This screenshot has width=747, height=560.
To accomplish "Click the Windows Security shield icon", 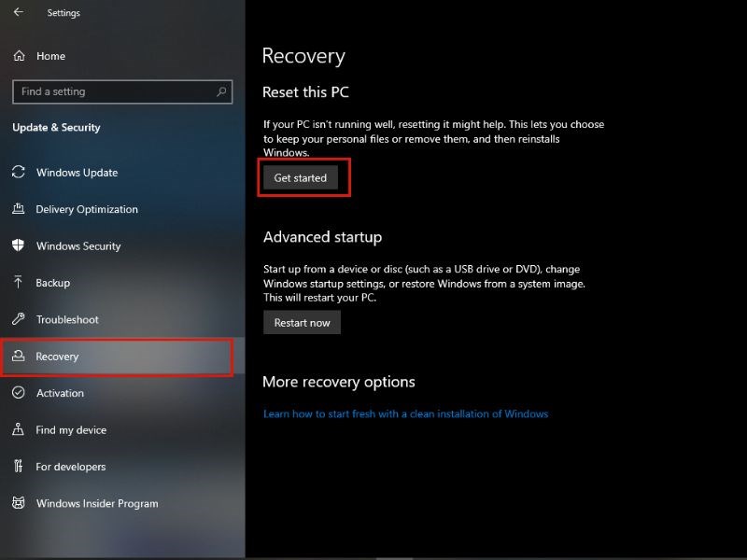I will (18, 245).
